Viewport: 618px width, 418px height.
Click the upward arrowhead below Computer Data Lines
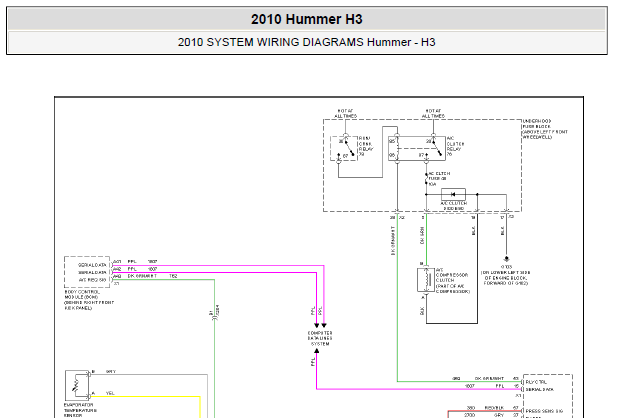[x=316, y=351]
